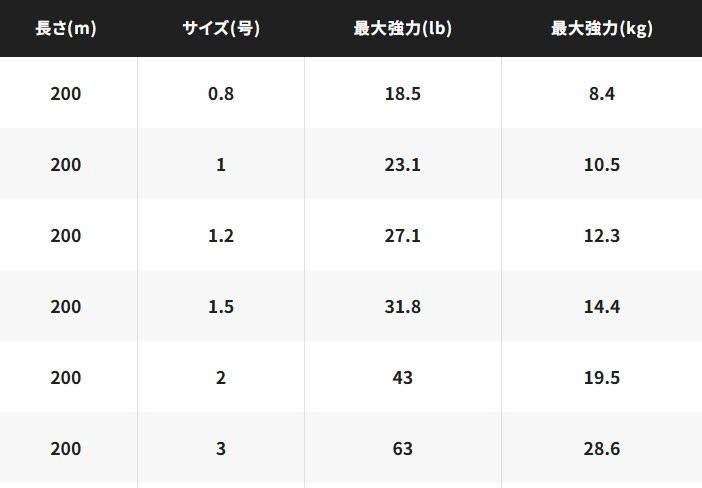Click the size 1.5 cell
702x488 pixels.
point(221,307)
